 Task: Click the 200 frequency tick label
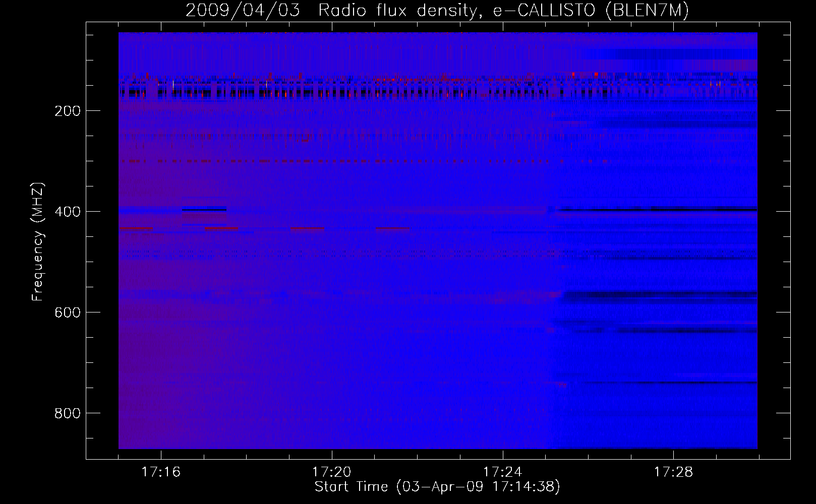click(68, 111)
